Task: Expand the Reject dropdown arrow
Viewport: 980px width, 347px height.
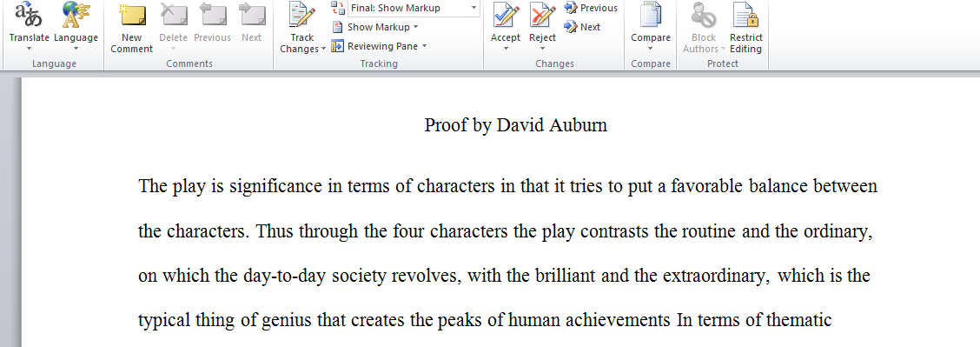Action: point(542,50)
